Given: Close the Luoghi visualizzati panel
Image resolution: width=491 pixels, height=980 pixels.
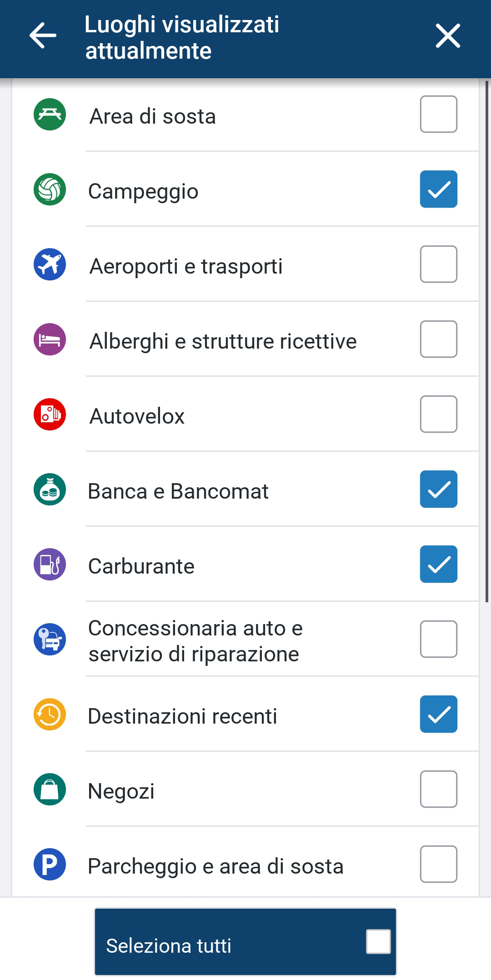Looking at the screenshot, I should pyautogui.click(x=448, y=35).
